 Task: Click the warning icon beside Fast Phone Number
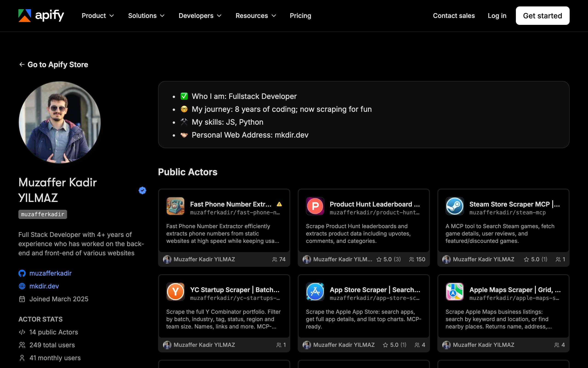pyautogui.click(x=279, y=204)
